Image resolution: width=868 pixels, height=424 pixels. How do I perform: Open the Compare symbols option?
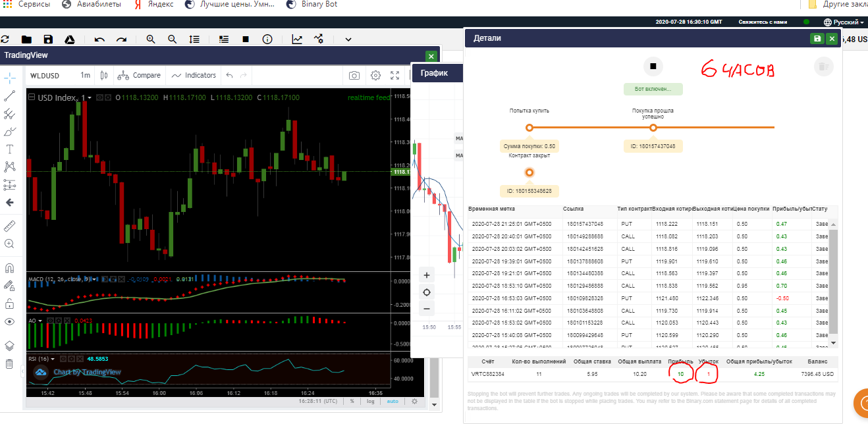coord(139,76)
